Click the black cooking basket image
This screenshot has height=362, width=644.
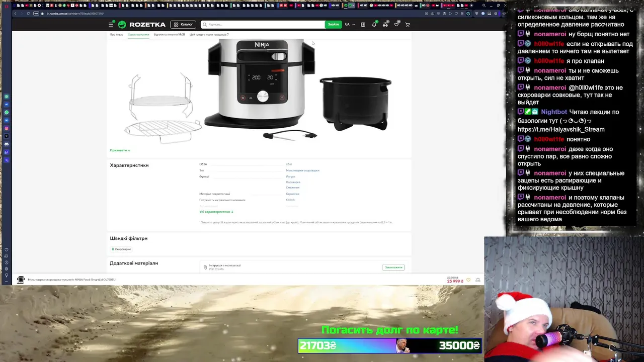tap(356, 103)
